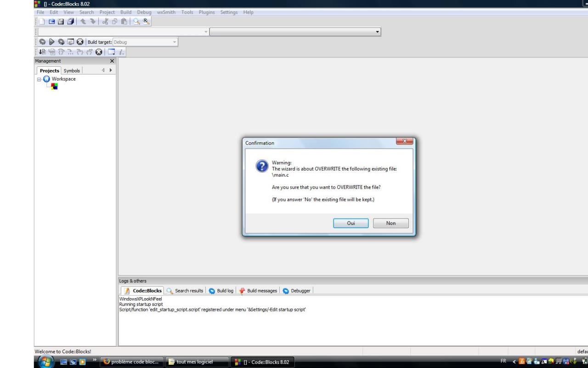588x368 pixels.
Task: Open the 'problème code bloc...' taskbar button
Action: [x=131, y=362]
